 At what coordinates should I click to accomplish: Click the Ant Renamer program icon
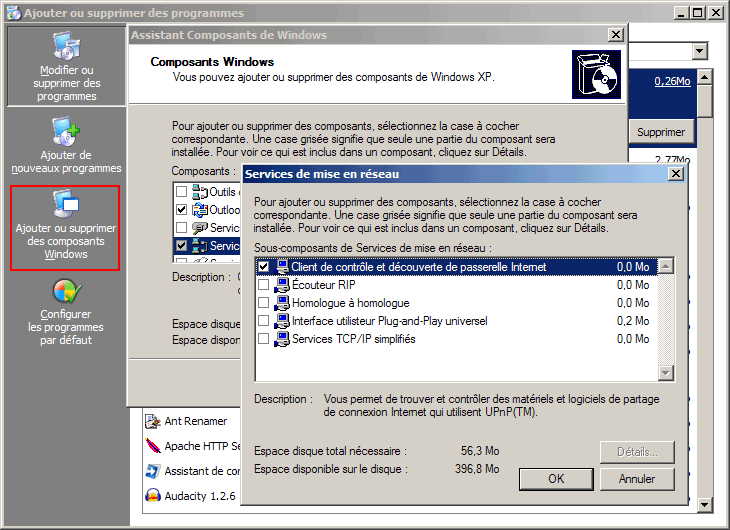[152, 421]
